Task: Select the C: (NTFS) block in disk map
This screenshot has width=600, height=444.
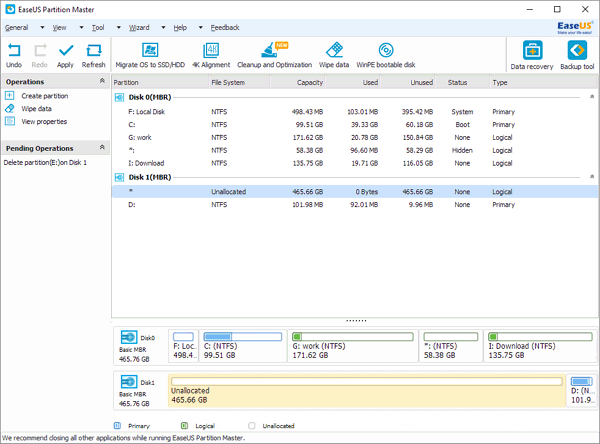Action: click(243, 346)
